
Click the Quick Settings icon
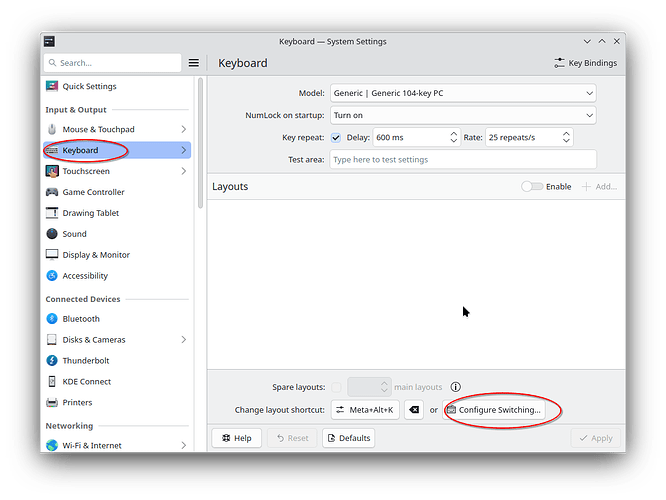(x=52, y=86)
